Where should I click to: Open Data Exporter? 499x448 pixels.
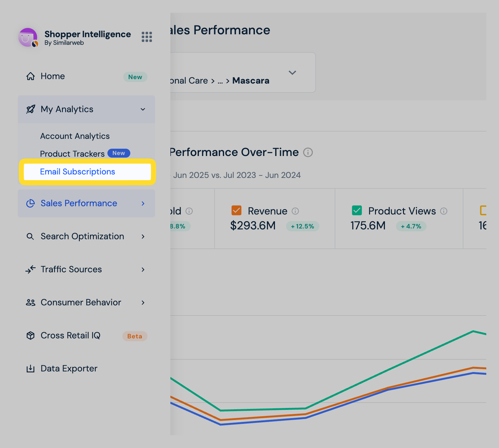tap(86, 369)
